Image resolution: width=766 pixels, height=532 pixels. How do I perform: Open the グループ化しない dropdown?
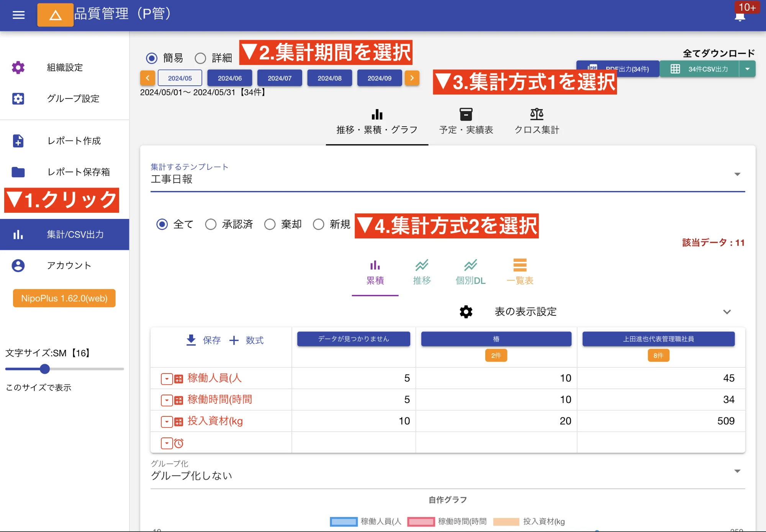[x=737, y=471]
